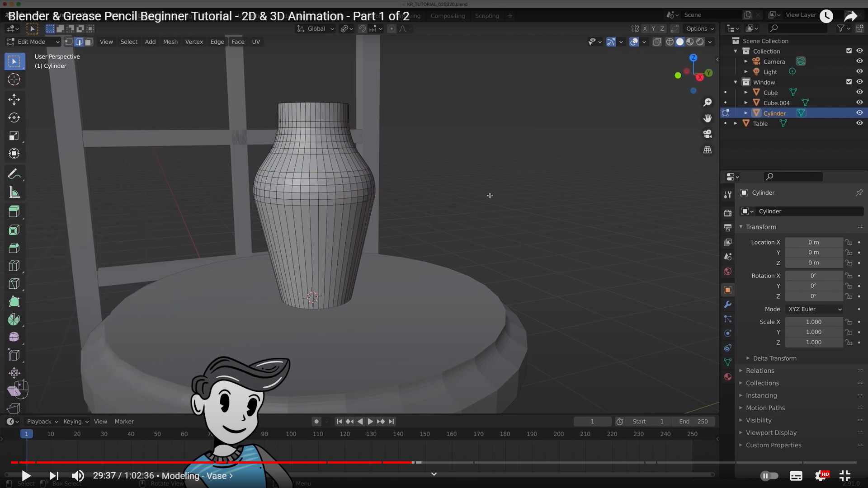
Task: Open the UV menu
Action: [256, 42]
